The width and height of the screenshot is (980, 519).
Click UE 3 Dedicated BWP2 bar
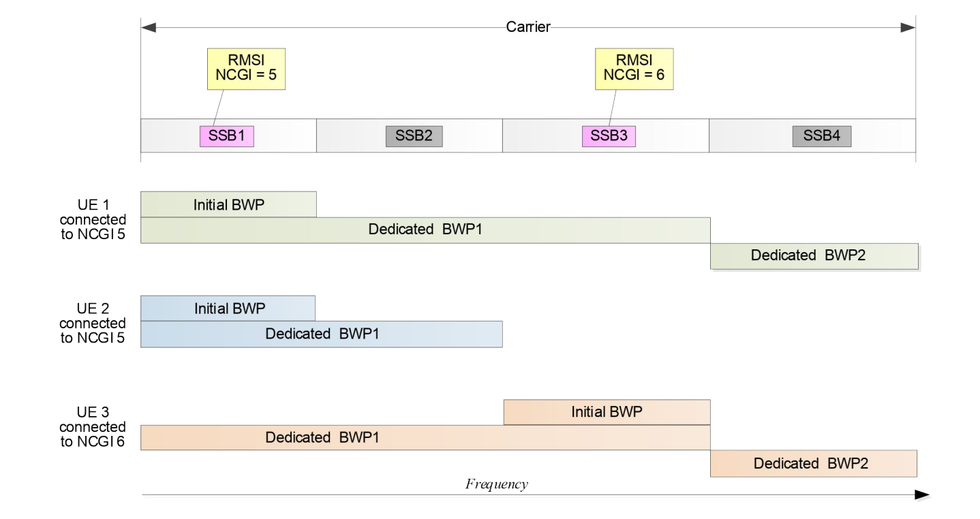[x=814, y=463]
